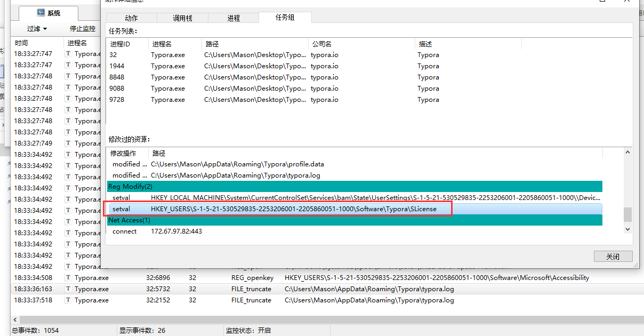Click the 描述 column header

point(468,44)
